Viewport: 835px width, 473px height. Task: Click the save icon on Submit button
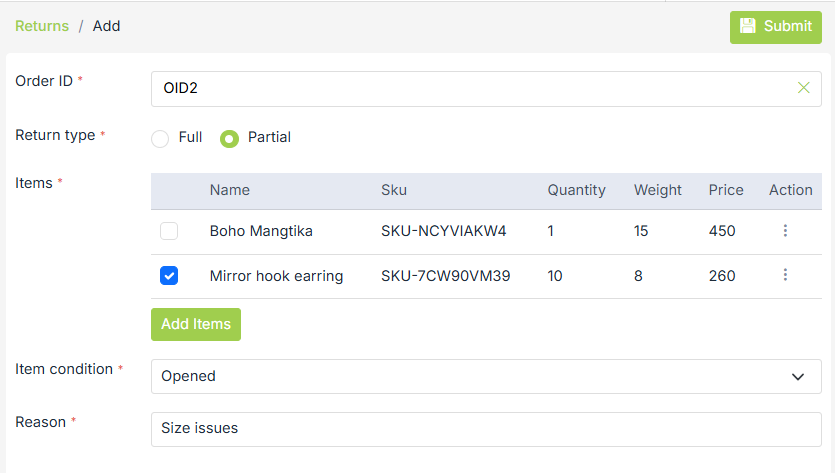748,27
